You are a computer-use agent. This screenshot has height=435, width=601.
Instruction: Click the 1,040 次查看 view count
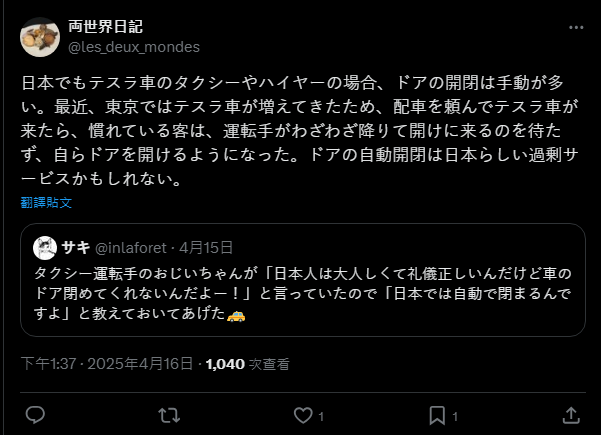coord(247,365)
